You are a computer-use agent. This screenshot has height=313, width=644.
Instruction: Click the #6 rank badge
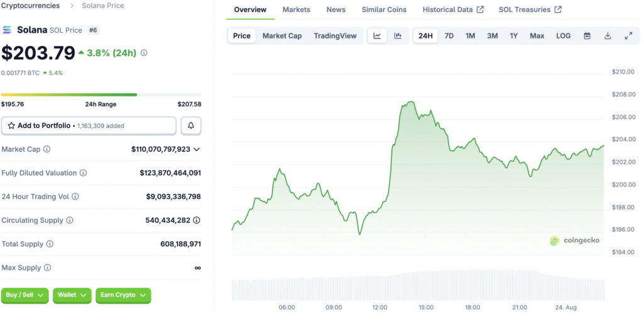click(x=92, y=30)
